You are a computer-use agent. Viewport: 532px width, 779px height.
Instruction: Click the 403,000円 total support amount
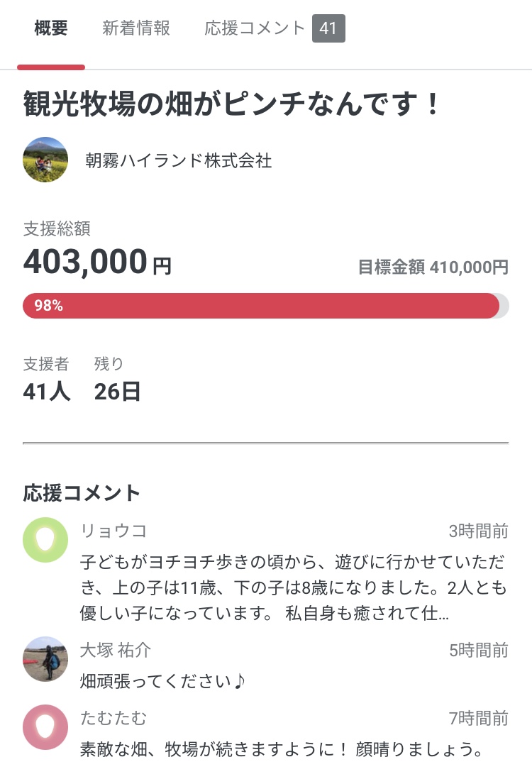tap(97, 262)
